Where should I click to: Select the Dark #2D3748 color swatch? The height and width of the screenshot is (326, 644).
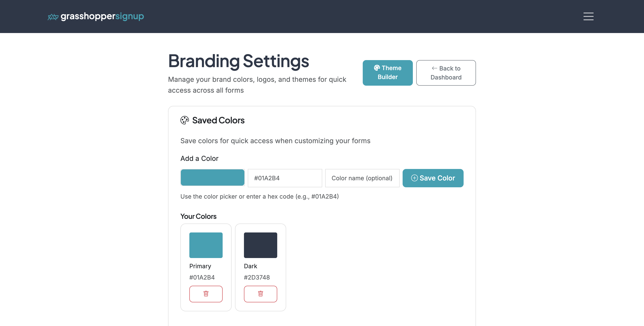260,245
